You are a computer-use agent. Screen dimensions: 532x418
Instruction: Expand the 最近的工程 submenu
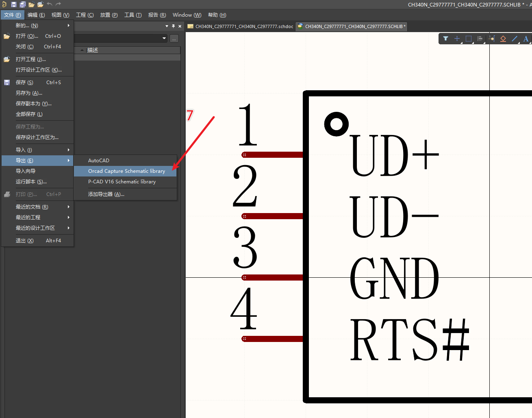point(37,218)
